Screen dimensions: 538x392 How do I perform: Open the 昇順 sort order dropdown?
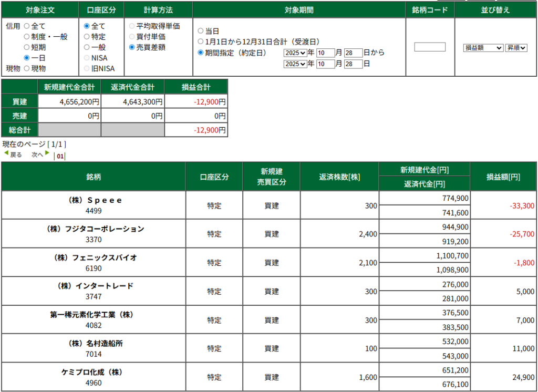coord(515,48)
